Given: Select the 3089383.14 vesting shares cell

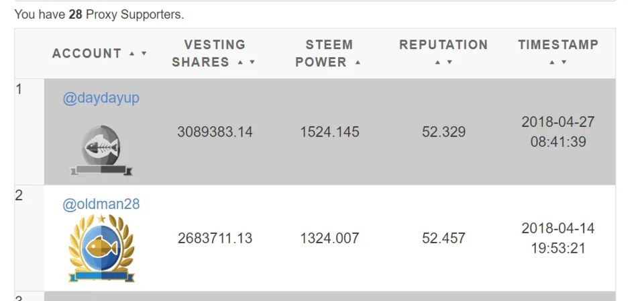Looking at the screenshot, I should 215,132.
